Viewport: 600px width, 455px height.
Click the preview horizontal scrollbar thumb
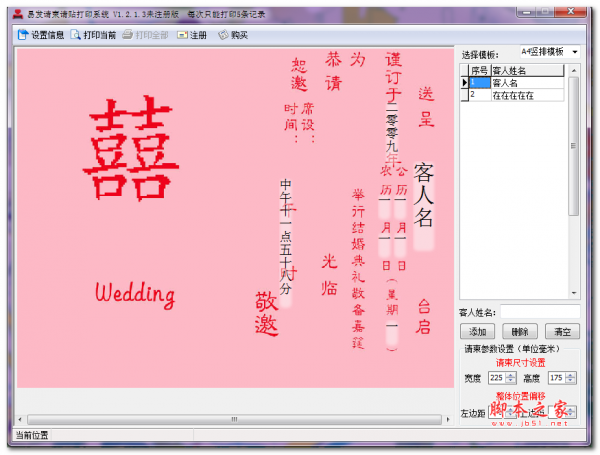(234, 419)
